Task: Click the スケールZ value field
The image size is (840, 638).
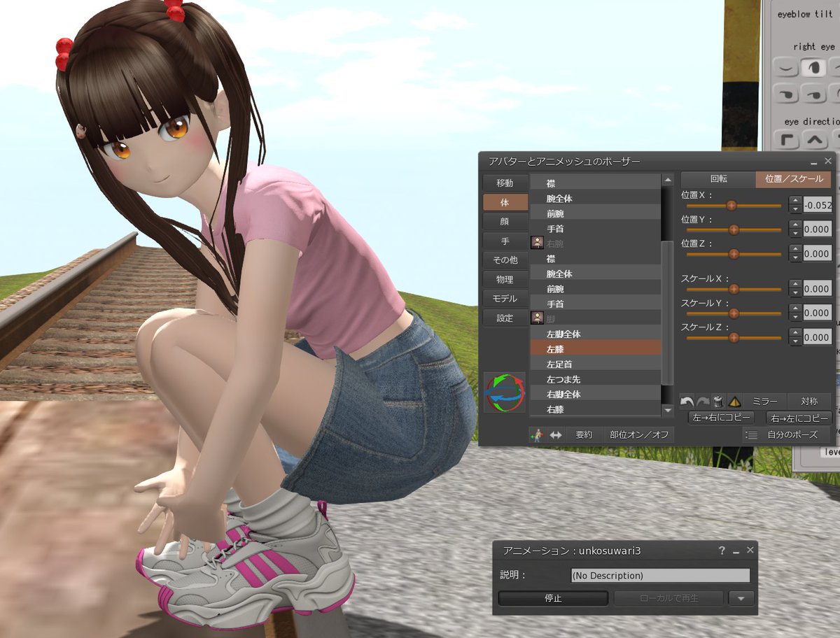Action: pos(817,337)
